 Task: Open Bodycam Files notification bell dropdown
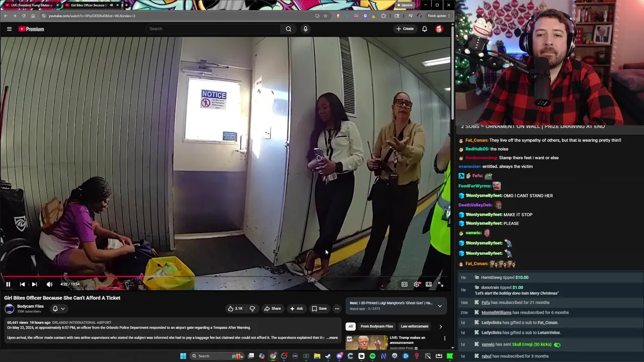[x=58, y=309]
